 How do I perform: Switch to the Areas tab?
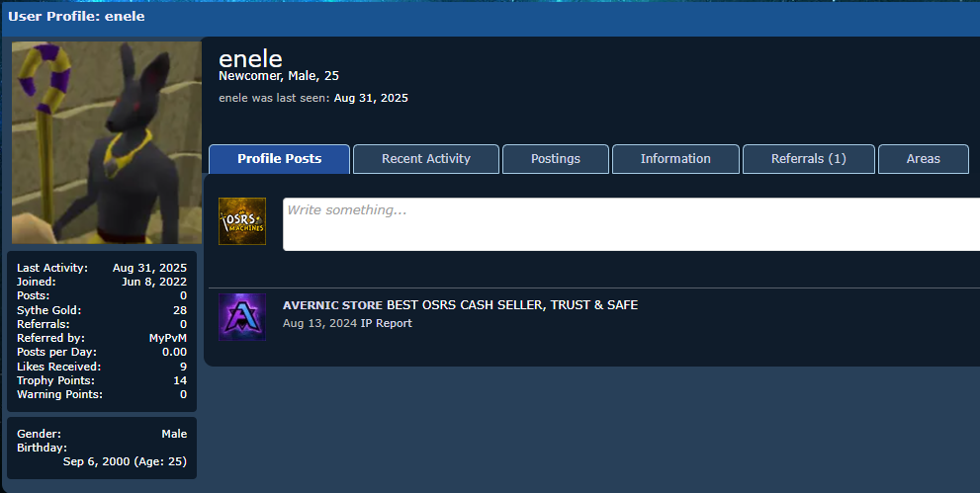tap(923, 159)
